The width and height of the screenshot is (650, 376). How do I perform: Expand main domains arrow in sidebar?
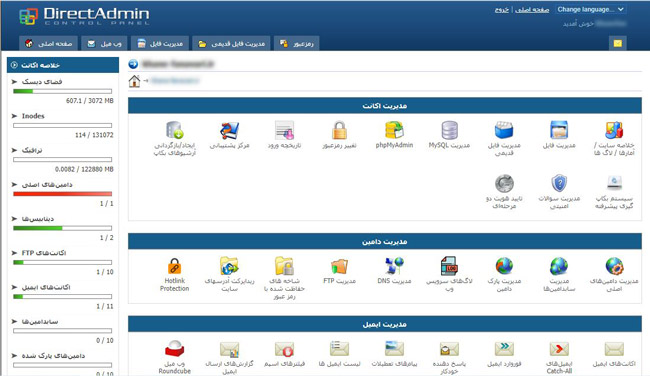tap(15, 184)
